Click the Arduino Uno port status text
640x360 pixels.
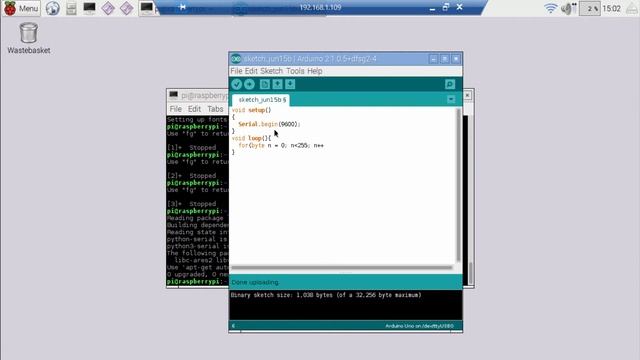(x=419, y=326)
